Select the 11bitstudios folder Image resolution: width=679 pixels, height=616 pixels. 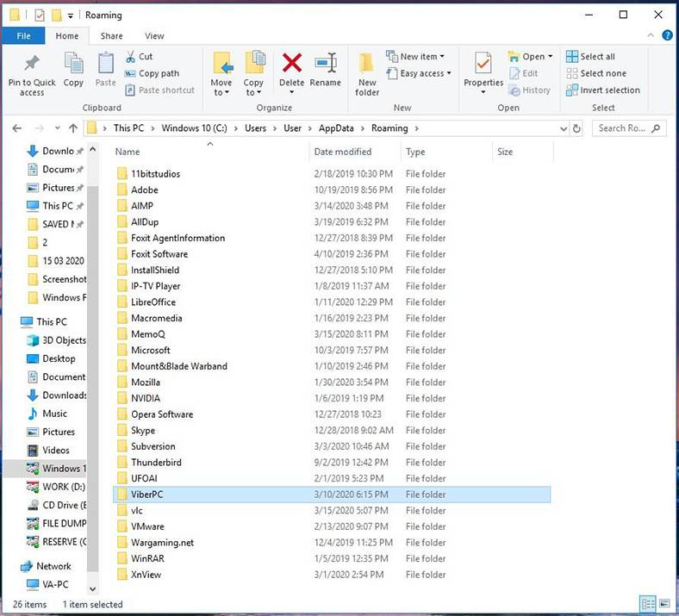332,174
